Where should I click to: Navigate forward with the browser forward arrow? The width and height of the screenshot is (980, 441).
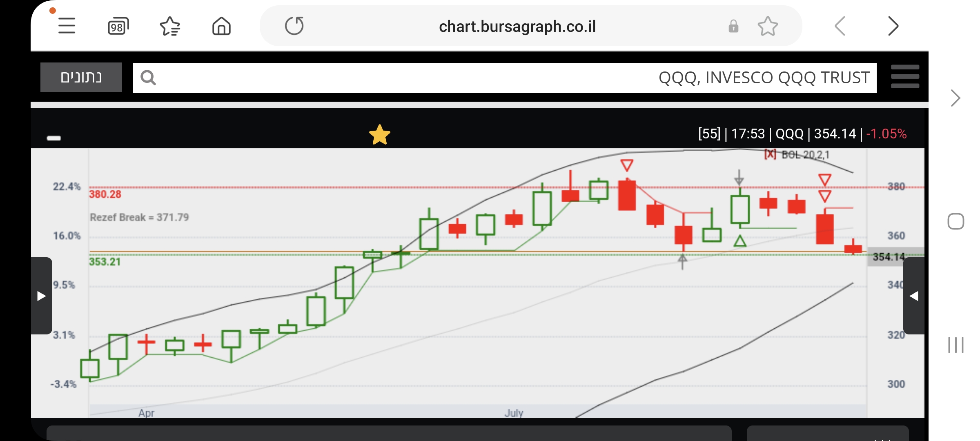point(893,27)
